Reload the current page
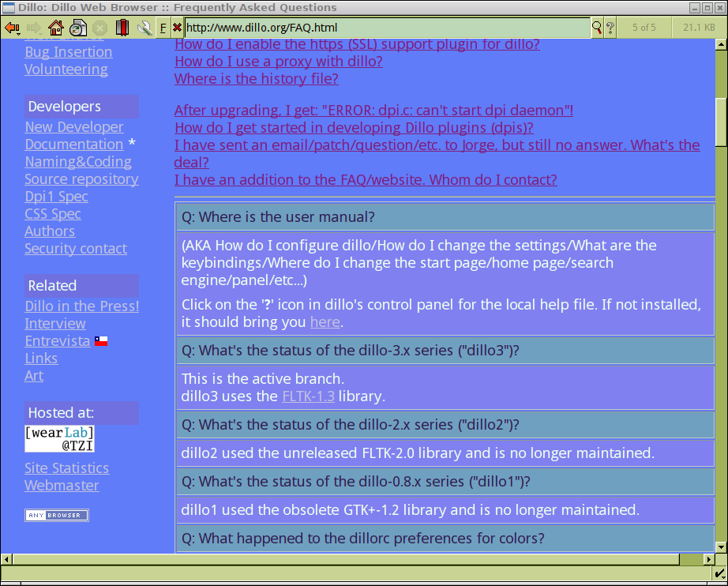 click(x=77, y=28)
